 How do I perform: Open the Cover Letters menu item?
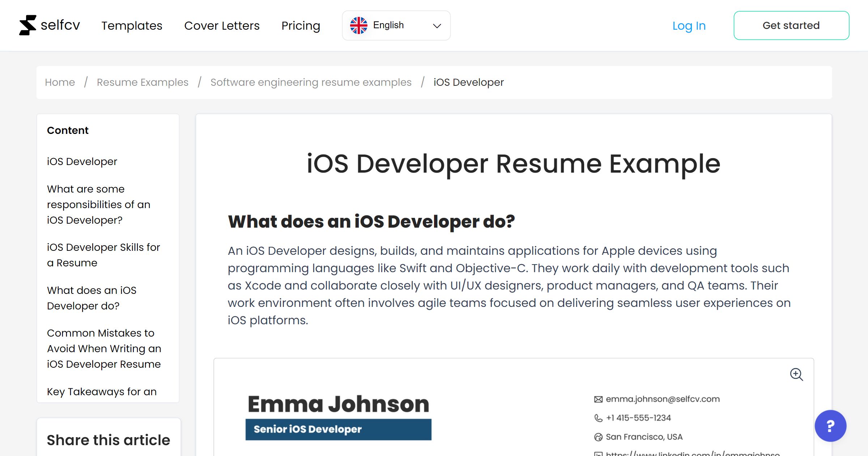[222, 26]
